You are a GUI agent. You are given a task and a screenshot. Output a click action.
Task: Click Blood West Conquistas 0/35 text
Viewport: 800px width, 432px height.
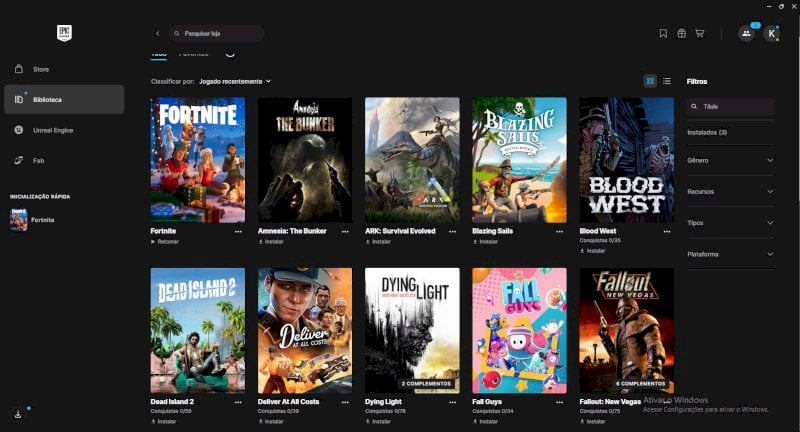(600, 240)
